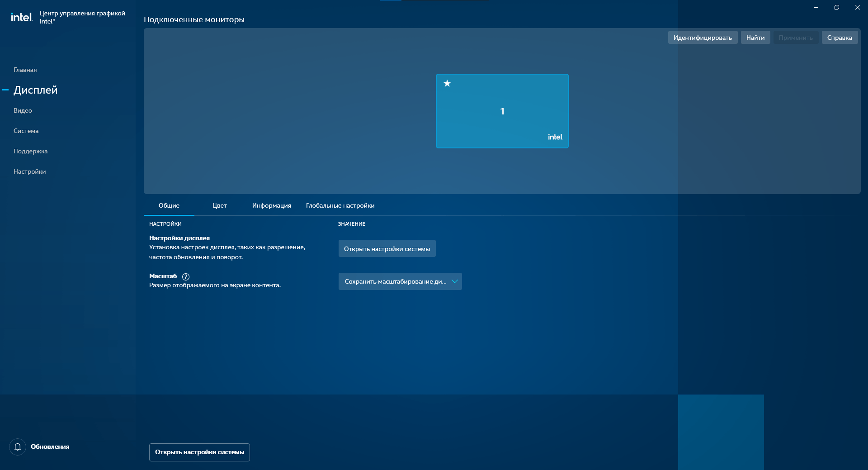Click the Intel logo in the sidebar header
Image resolution: width=868 pixels, height=470 pixels.
point(22,17)
